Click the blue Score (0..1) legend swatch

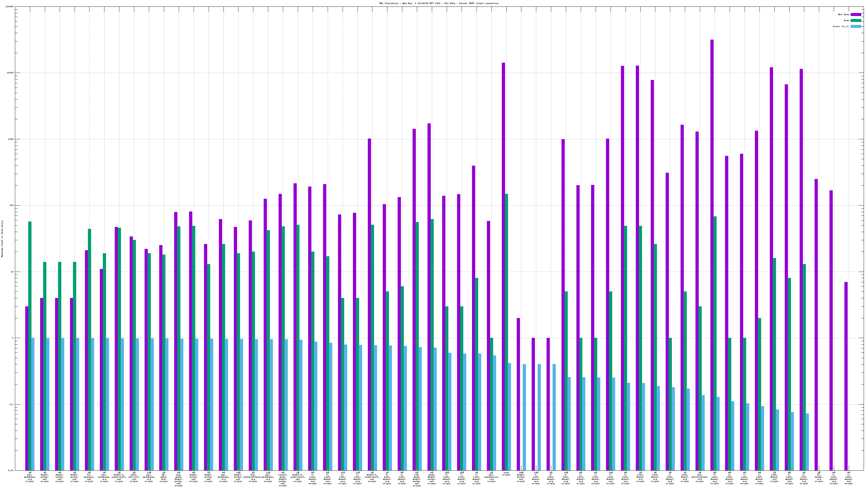[856, 26]
